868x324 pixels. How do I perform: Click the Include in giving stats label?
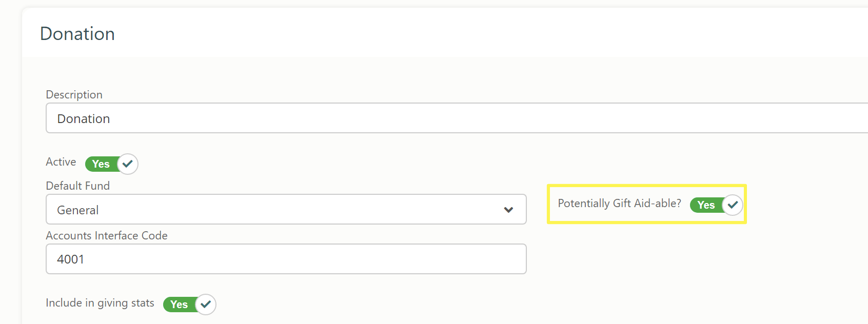100,303
